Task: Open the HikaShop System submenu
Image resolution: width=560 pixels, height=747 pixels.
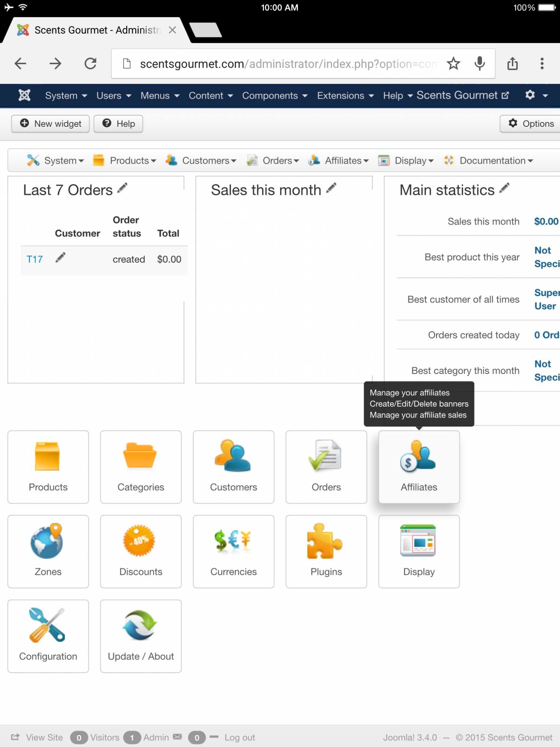Action: [55, 161]
